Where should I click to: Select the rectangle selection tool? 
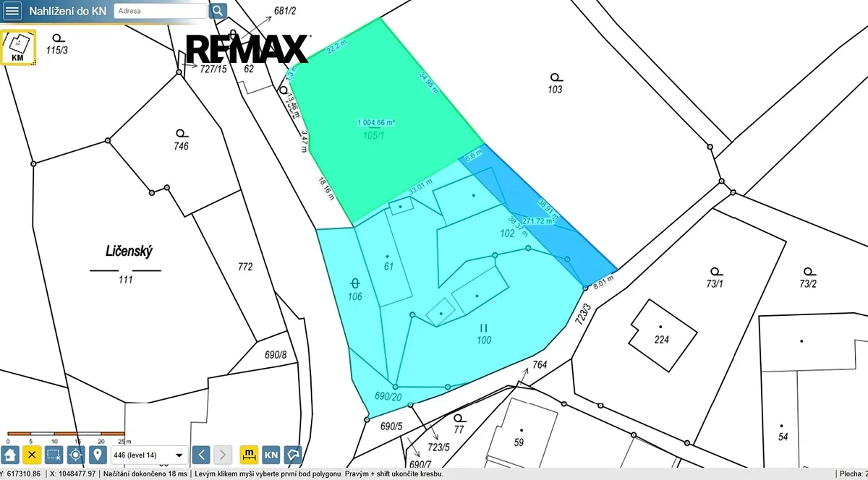point(54,455)
